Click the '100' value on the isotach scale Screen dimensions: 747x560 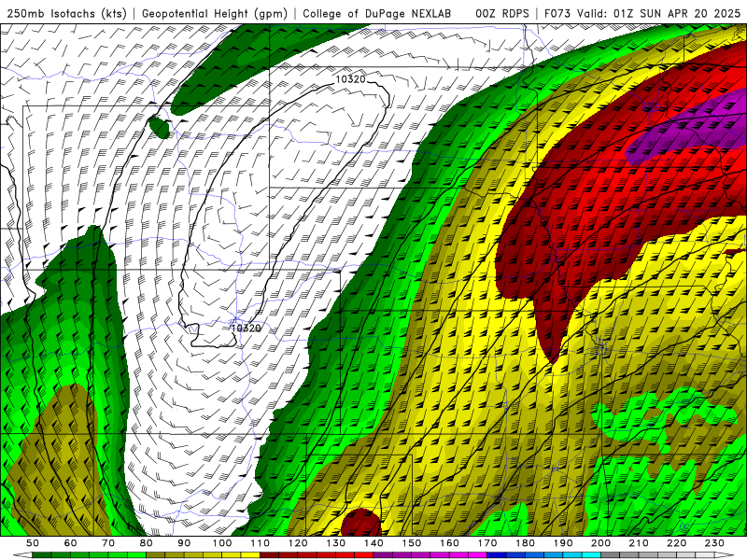222,543
